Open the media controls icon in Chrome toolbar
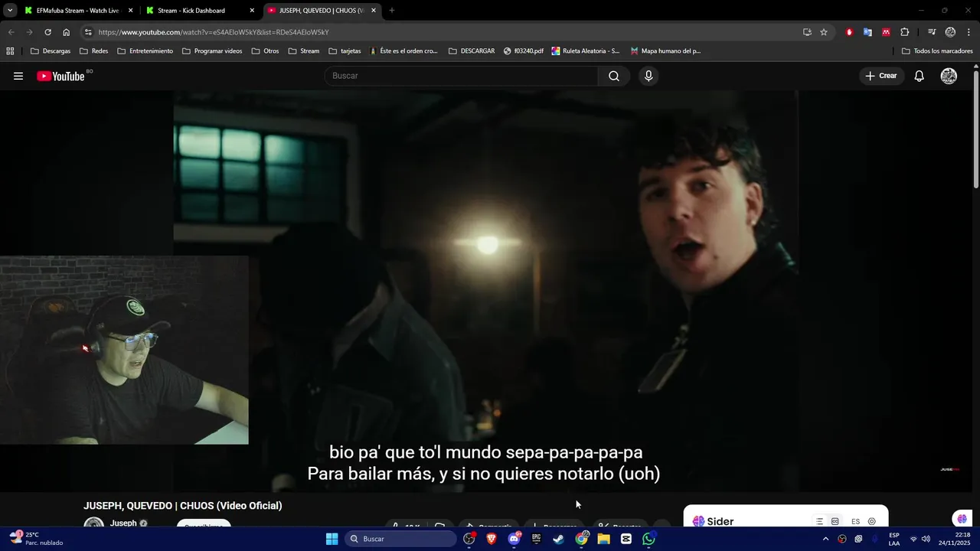This screenshot has height=551, width=980. 932,32
